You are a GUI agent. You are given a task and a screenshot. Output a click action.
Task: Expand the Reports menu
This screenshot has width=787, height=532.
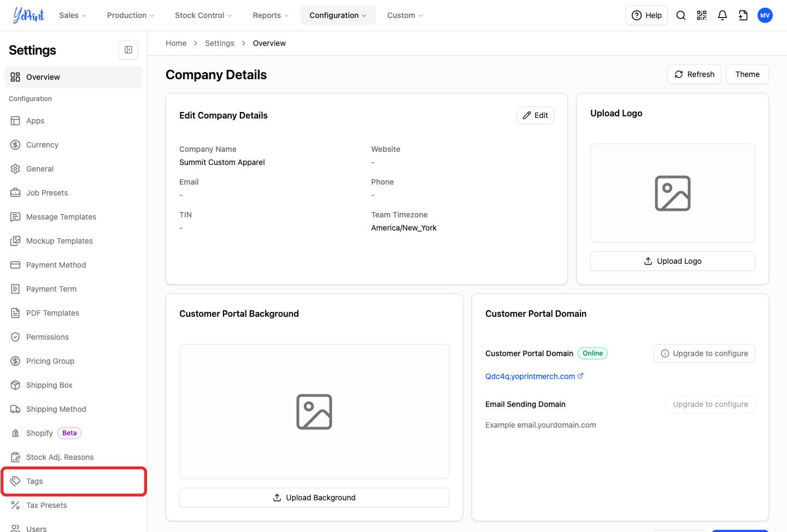tap(271, 15)
